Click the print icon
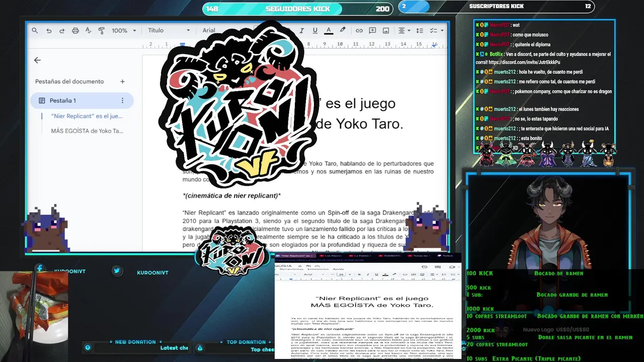The image size is (644, 362). 75,31
